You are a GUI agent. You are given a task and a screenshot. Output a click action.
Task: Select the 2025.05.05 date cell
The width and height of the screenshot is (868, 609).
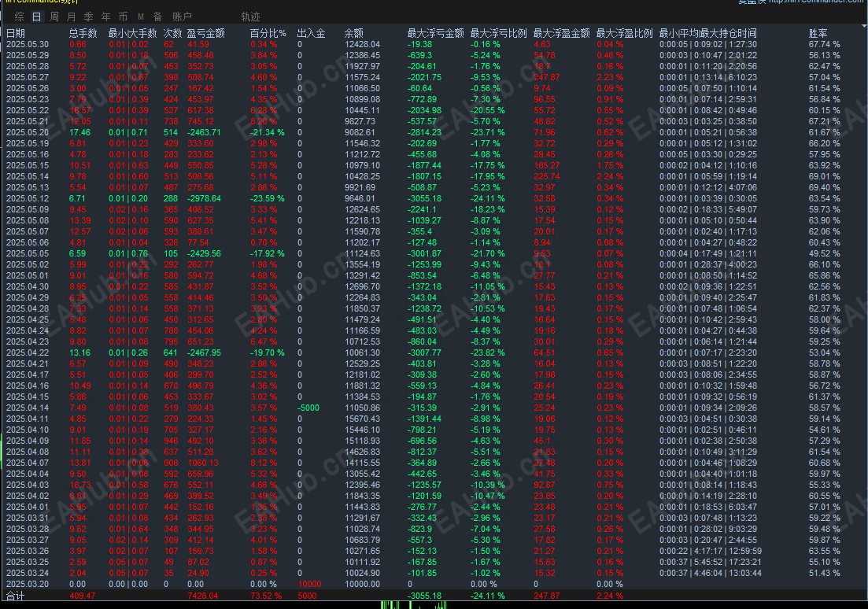coord(27,253)
